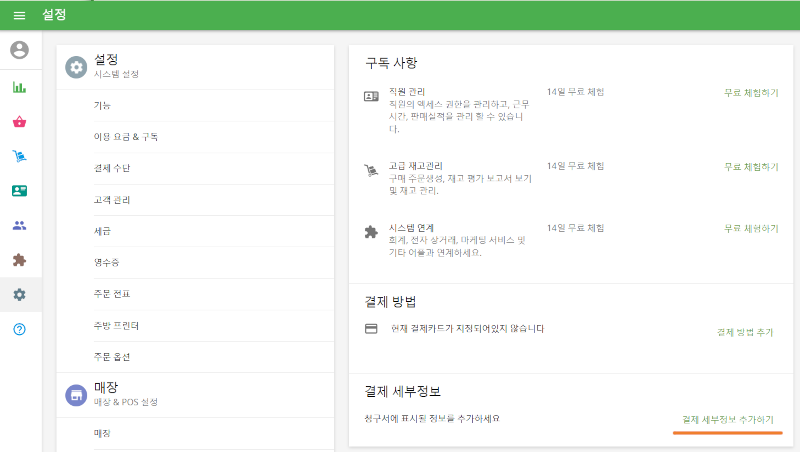Click 결제 세부정보 추가하기 link
Viewport: 800px width, 452px height.
727,420
